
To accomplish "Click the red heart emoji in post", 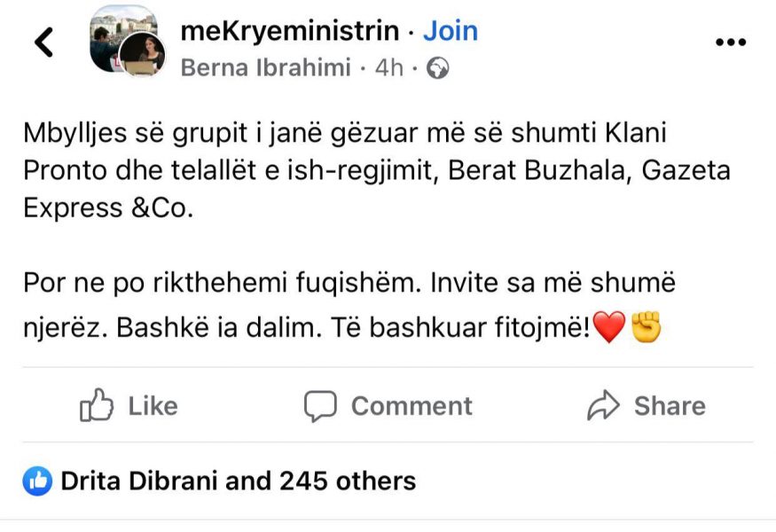I will [x=608, y=330].
